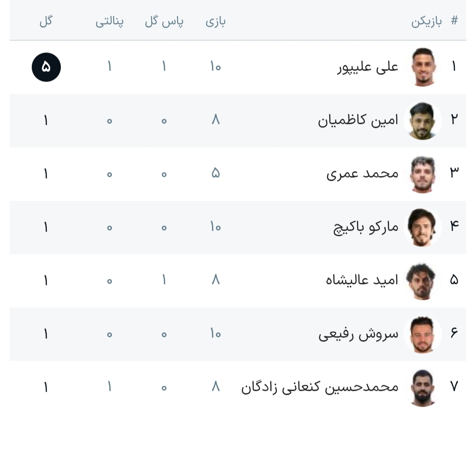Screen dimensions: 476x454
Task: Open the امین کاظمیان player name link
Action: 358,120
